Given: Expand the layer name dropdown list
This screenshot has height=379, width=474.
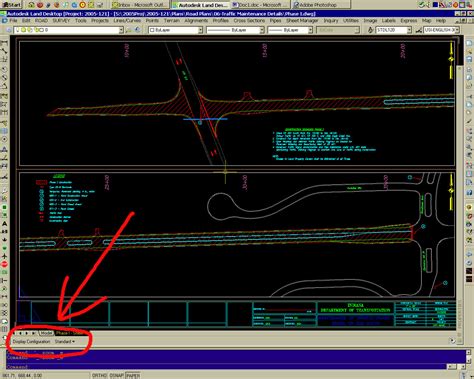Looking at the screenshot, I should pos(121,30).
